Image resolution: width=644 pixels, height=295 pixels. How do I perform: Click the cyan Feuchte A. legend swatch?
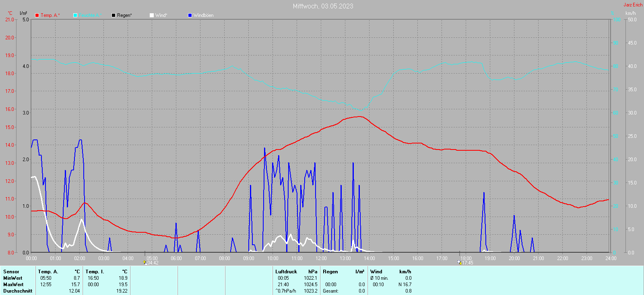pyautogui.click(x=75, y=15)
